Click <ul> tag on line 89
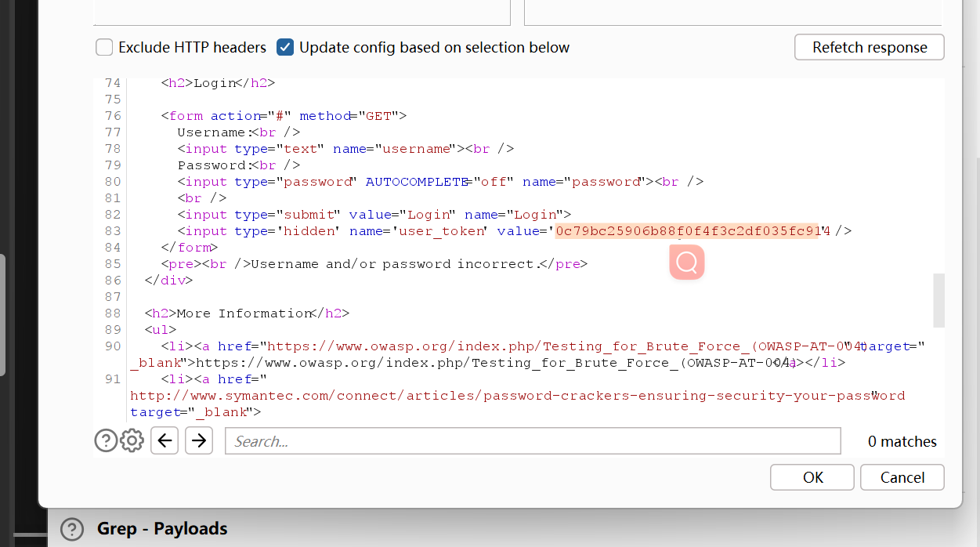 [161, 330]
